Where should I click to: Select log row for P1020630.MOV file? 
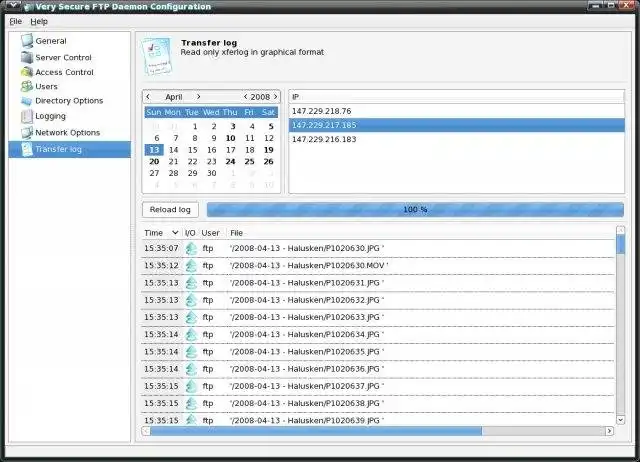[x=378, y=266]
